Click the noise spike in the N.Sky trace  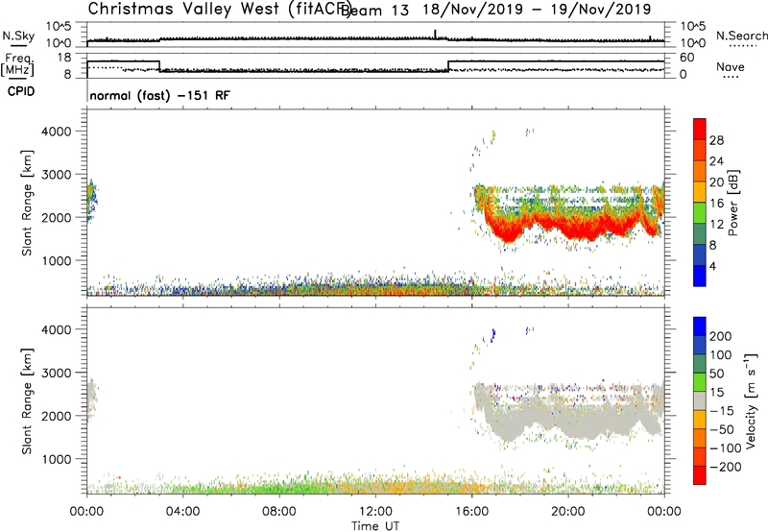coord(435,34)
